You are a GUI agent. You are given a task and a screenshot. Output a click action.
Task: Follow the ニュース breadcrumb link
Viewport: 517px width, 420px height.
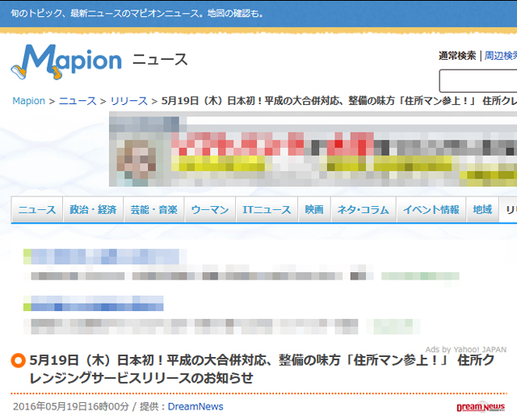tap(78, 101)
